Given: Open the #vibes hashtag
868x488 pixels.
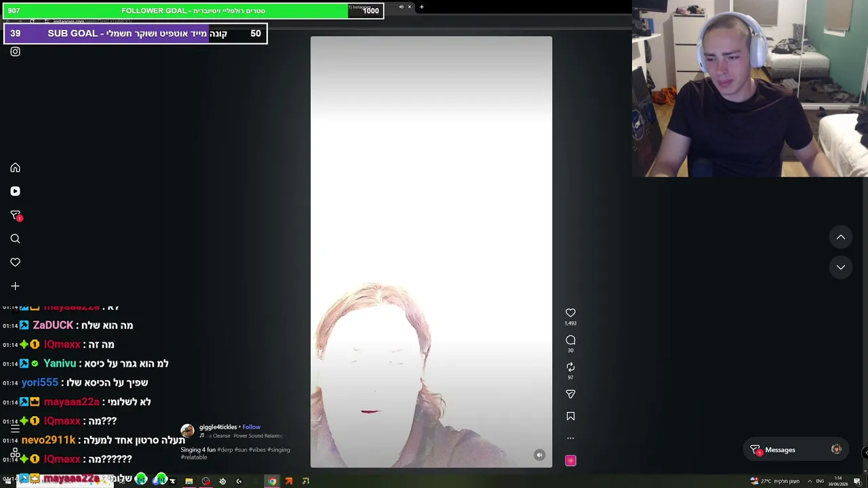Looking at the screenshot, I should tap(257, 449).
